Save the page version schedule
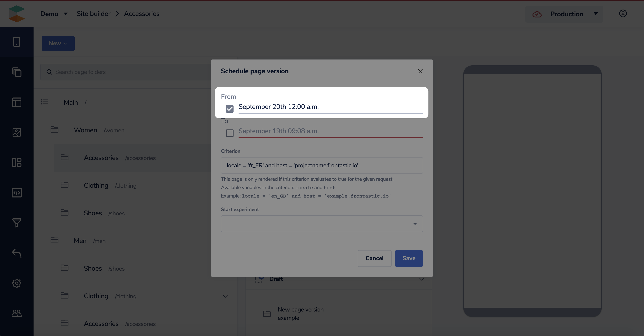Viewport: 644px width, 336px height. pos(409,258)
